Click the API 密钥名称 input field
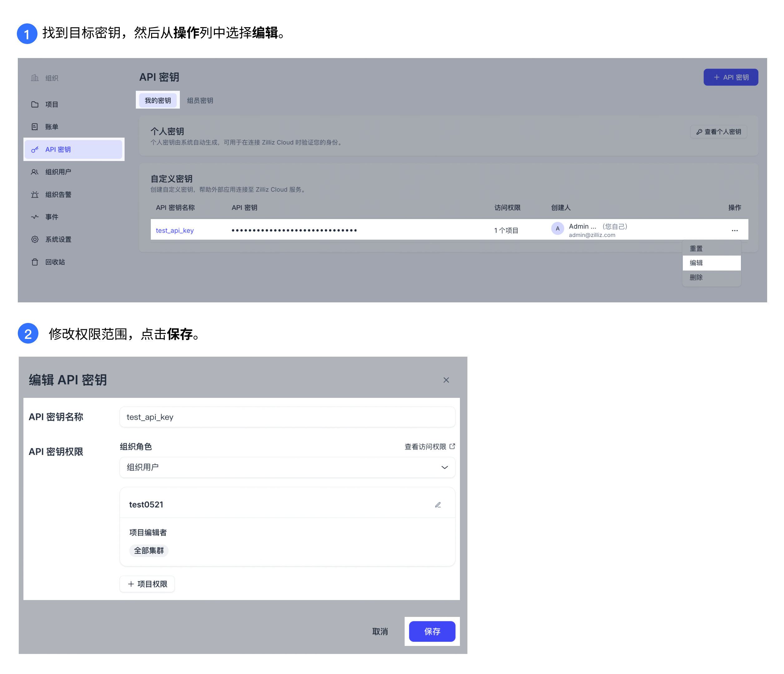 coord(287,417)
